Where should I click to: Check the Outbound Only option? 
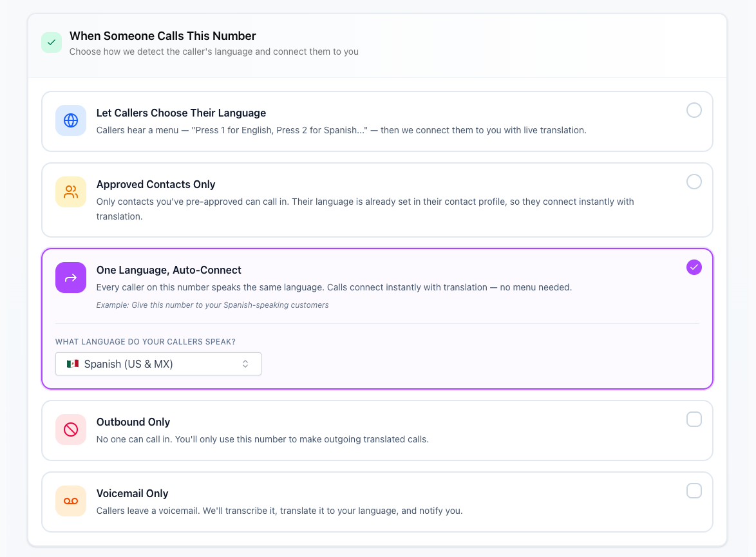(694, 419)
